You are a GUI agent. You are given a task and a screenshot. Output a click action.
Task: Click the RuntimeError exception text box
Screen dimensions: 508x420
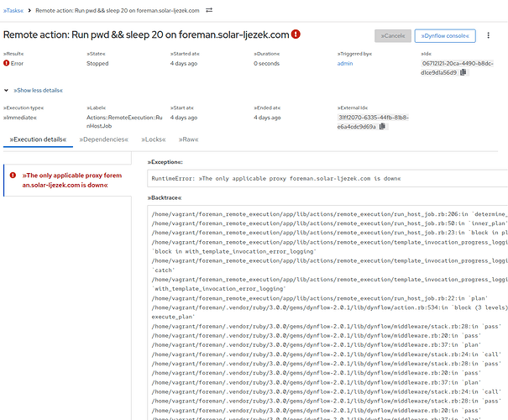click(327, 179)
